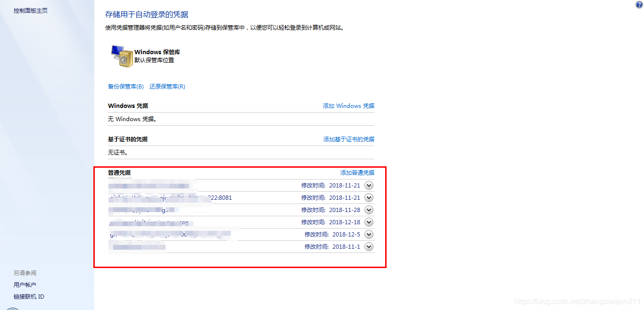Click 修改时间 2018-12-5 text
Image resolution: width=644 pixels, height=310 pixels.
(332, 235)
